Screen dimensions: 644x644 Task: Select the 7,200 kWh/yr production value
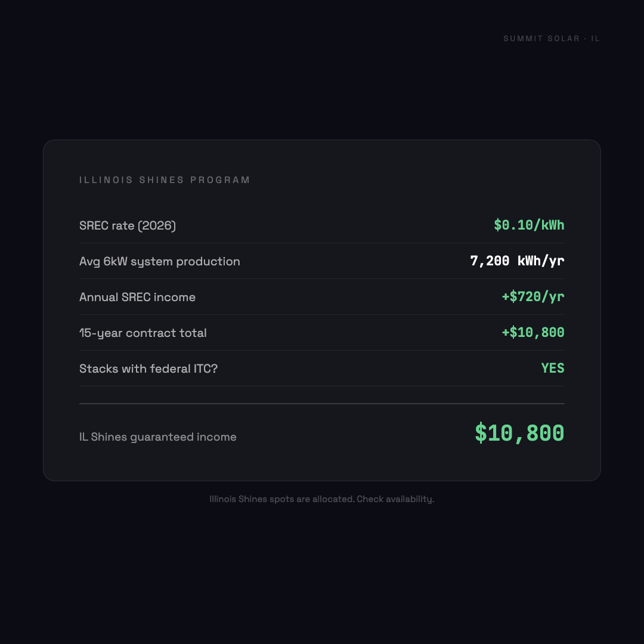[x=517, y=261]
